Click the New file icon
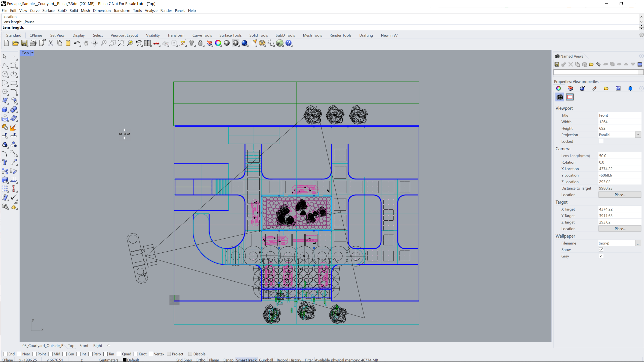Viewport: 644px width, 362px height. 6,43
